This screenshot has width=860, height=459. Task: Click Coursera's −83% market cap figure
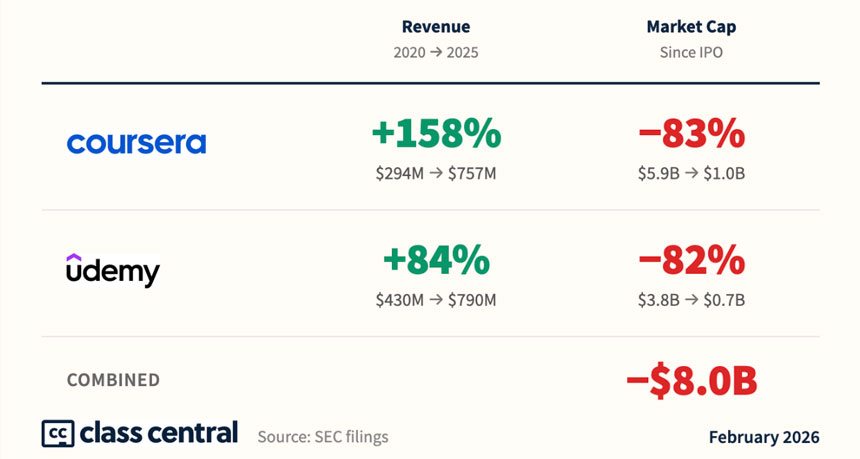point(691,133)
